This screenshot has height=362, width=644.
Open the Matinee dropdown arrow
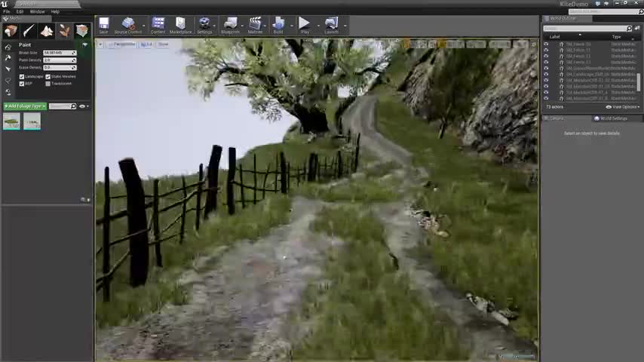coord(265,26)
